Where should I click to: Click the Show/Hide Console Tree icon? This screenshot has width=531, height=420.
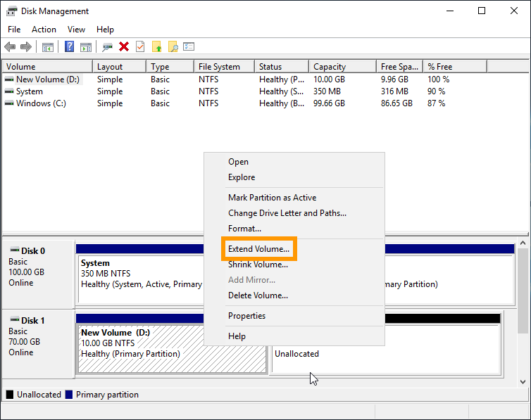48,47
